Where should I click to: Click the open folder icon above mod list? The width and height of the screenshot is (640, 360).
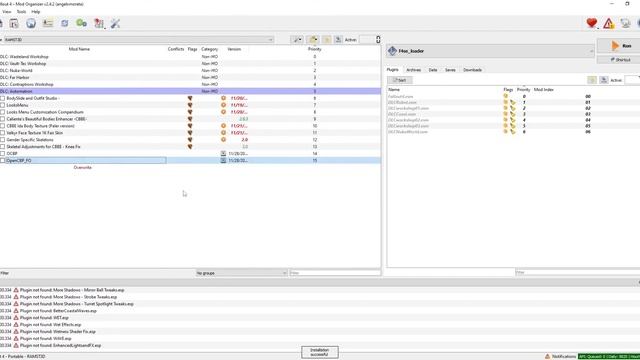tap(313, 40)
